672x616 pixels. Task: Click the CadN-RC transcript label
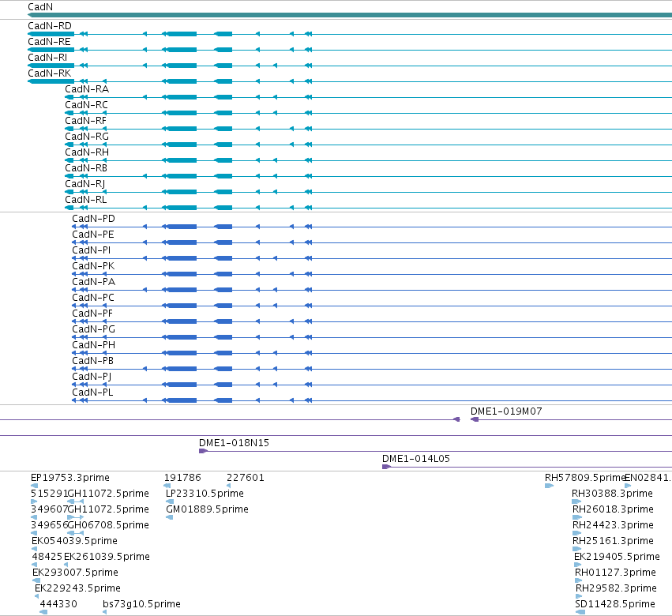coord(87,105)
